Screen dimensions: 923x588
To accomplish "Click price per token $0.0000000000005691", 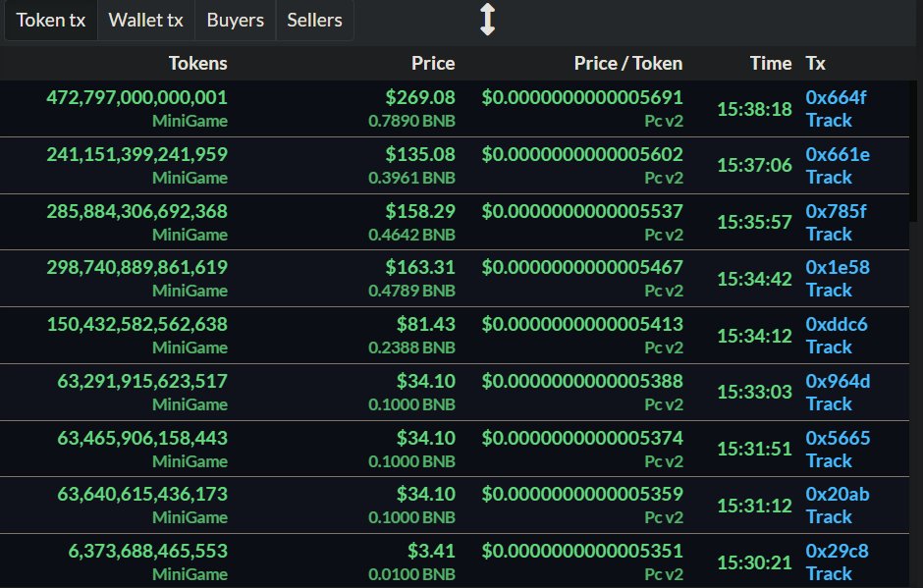I will pyautogui.click(x=582, y=97).
